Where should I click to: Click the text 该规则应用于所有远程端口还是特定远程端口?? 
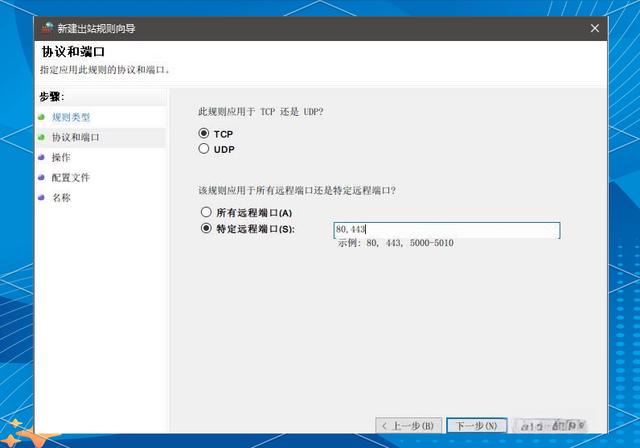pos(297,191)
